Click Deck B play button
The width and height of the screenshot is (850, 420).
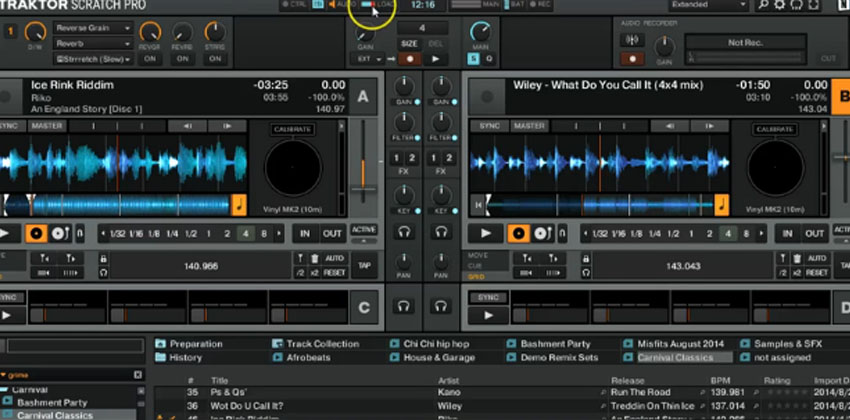click(486, 234)
